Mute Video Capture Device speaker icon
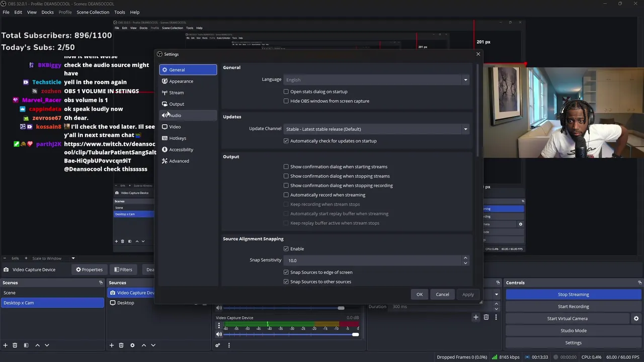 click(219, 335)
